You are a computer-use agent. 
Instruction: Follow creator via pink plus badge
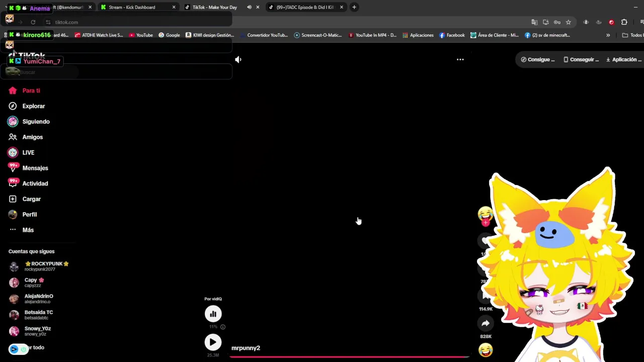point(486,223)
